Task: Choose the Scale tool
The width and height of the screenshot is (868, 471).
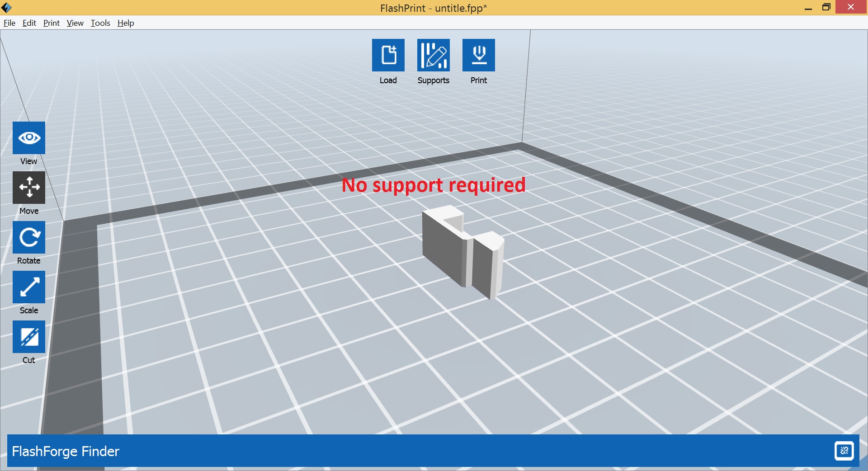Action: 29,287
